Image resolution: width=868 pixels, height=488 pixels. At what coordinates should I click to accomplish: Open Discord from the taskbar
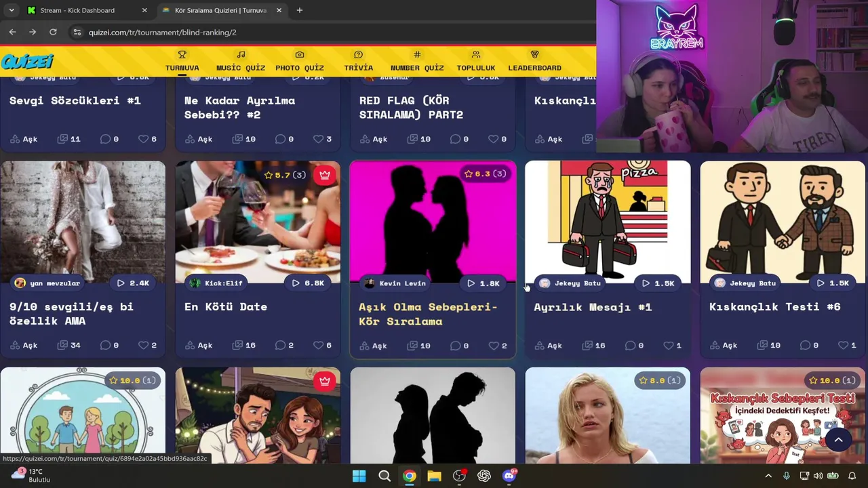click(x=509, y=476)
